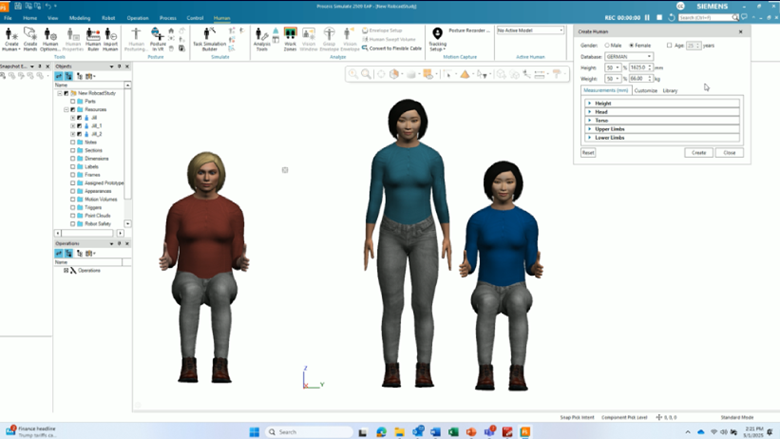Open the Database GERMAN dropdown

[x=629, y=56]
